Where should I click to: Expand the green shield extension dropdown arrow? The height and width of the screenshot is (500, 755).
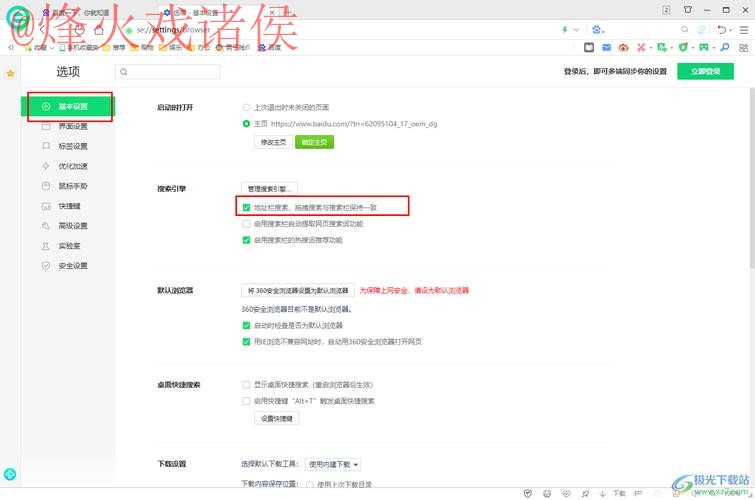click(x=692, y=48)
